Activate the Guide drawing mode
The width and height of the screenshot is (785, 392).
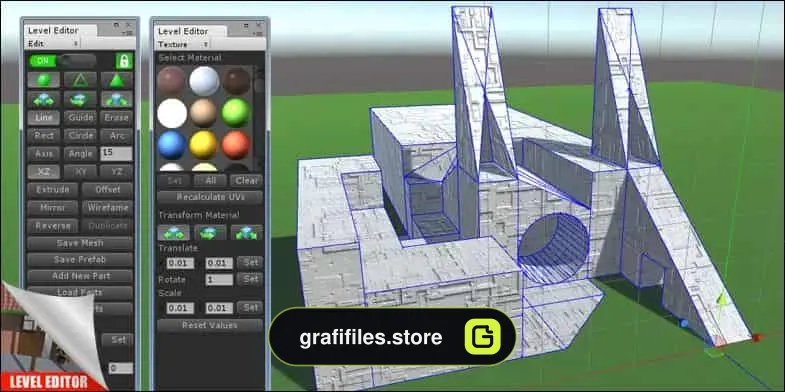(80, 118)
